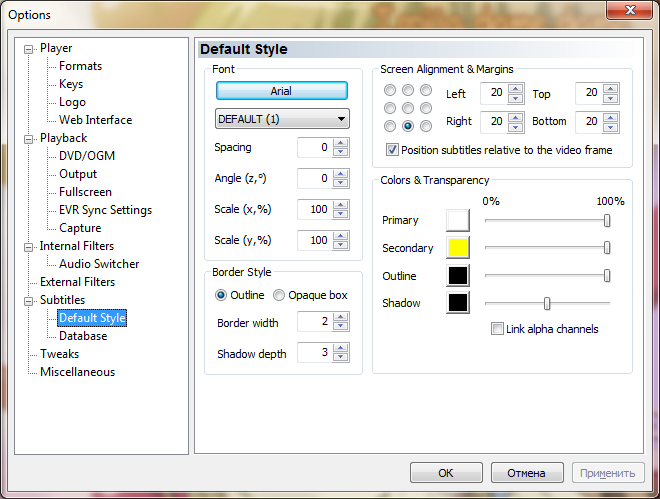
Task: Open the DEFAULT (1) charset dropdown
Action: [x=282, y=119]
